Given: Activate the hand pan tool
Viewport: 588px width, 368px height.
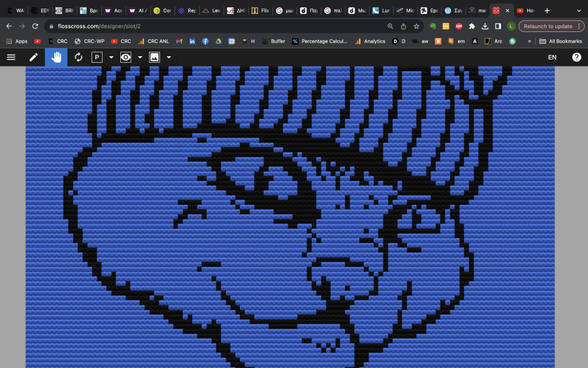Looking at the screenshot, I should pos(56,58).
